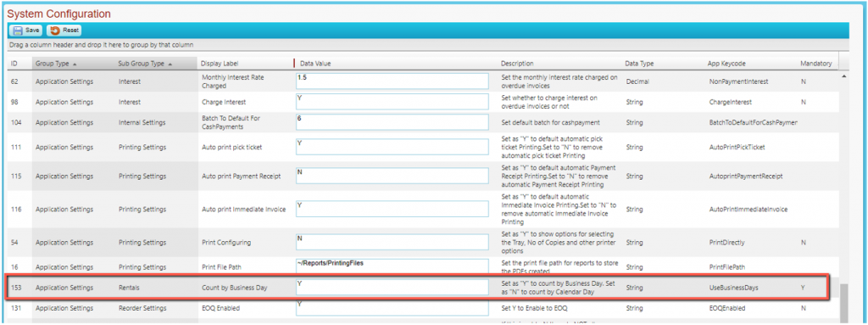
Task: Click 'PrintDirectly' app keycode cell
Action: click(x=727, y=243)
